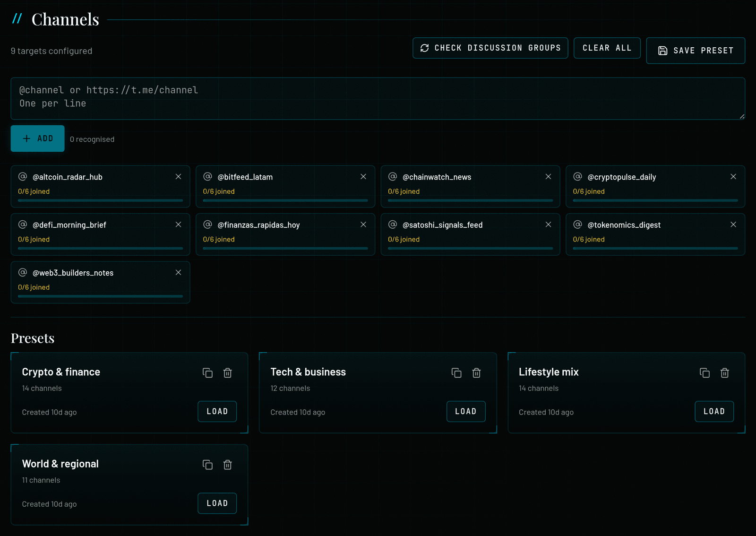
Task: Click the @web3_builders_notes channel name
Action: click(x=73, y=273)
